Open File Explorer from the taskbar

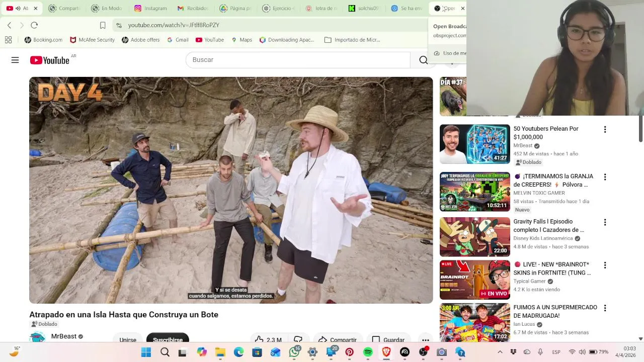point(220,352)
